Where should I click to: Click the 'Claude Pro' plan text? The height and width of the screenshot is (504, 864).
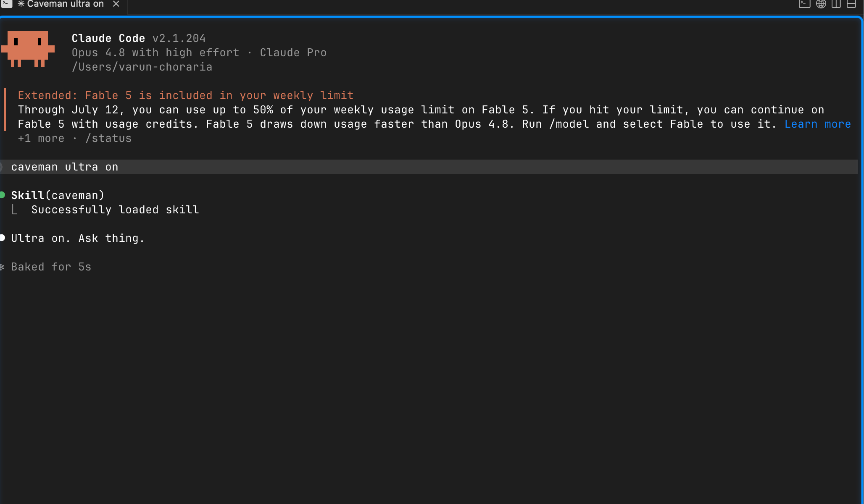(x=293, y=52)
